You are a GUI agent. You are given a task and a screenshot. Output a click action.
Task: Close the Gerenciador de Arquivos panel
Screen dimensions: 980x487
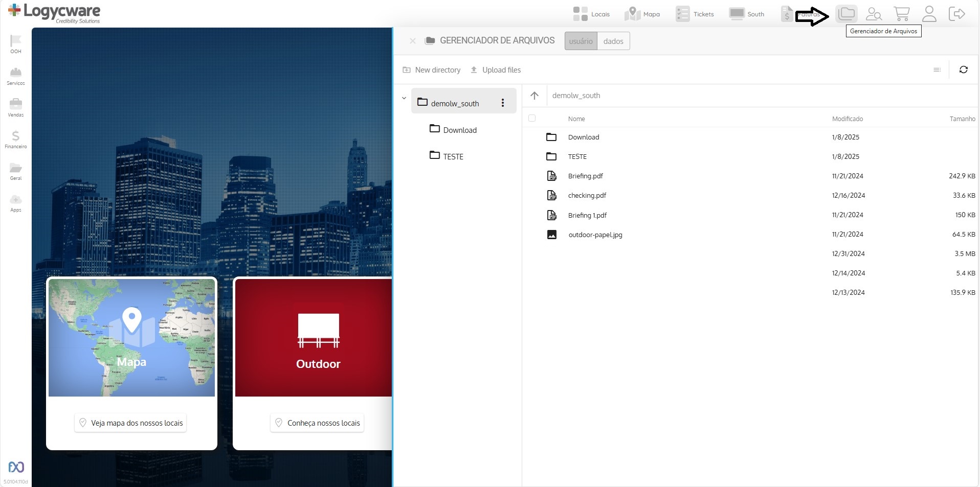[x=412, y=41]
